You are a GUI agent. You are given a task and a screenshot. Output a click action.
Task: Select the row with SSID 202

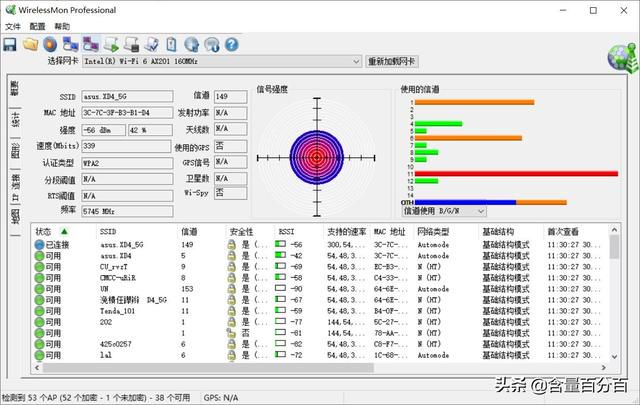(106, 322)
